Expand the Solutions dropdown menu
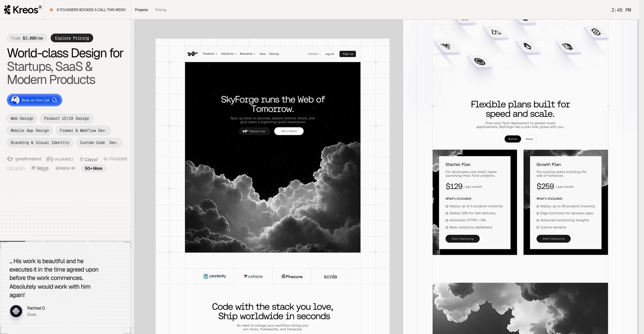 click(228, 54)
